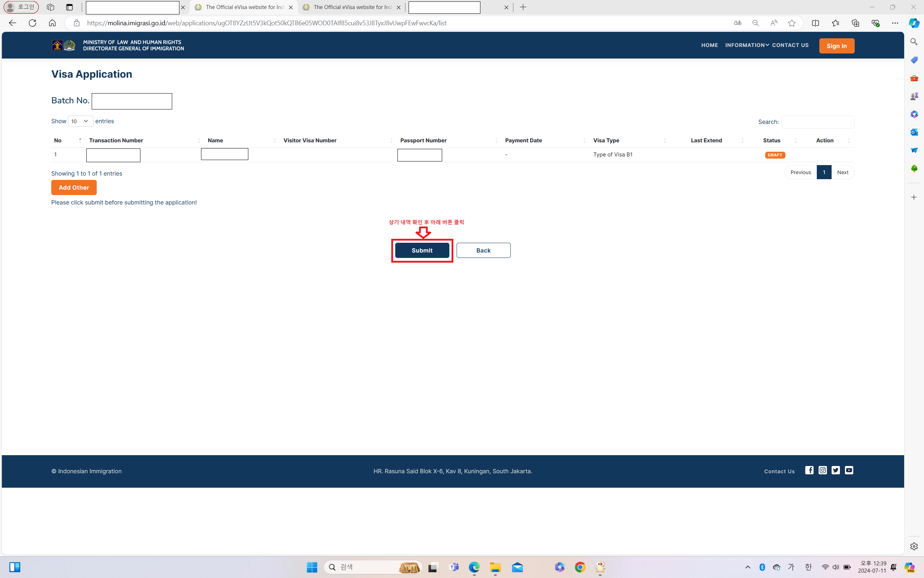Screen dimensions: 924x578
Task: Focus the table Search input field
Action: tap(818, 122)
